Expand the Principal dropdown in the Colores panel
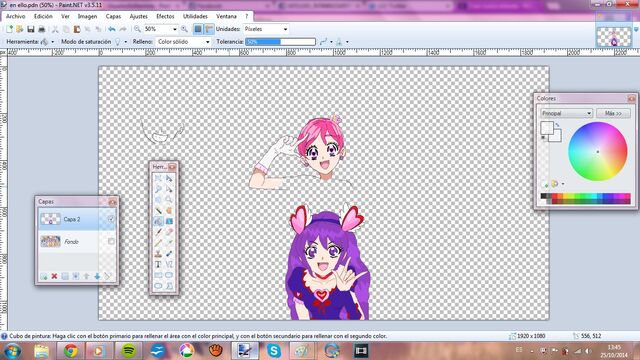The image size is (640, 360). 567,113
